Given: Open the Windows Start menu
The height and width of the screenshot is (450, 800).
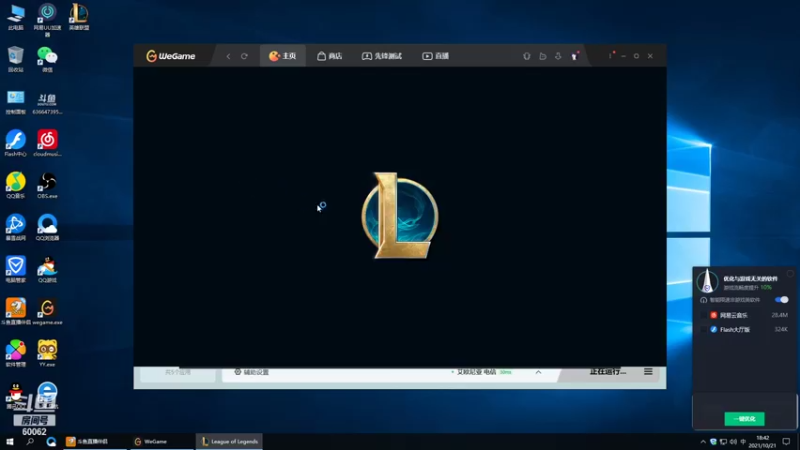Looking at the screenshot, I should (10, 442).
